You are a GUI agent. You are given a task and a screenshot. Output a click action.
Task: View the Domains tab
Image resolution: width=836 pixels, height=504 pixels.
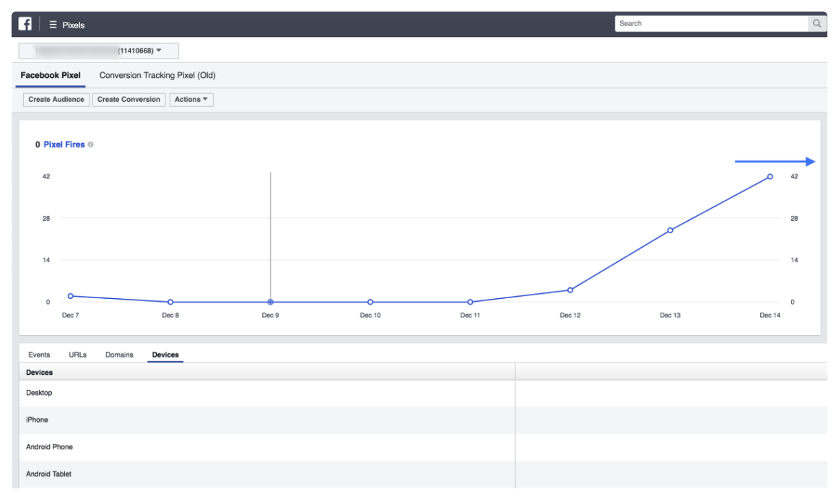(119, 355)
